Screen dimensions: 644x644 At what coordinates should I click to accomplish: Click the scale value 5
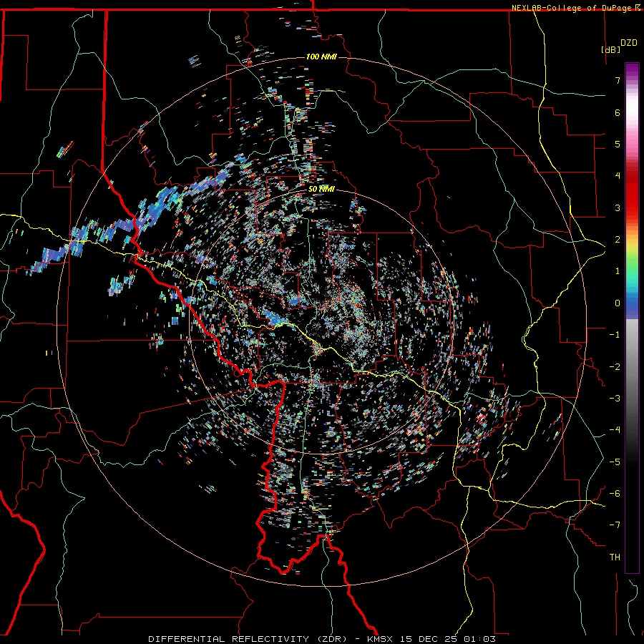(618, 144)
